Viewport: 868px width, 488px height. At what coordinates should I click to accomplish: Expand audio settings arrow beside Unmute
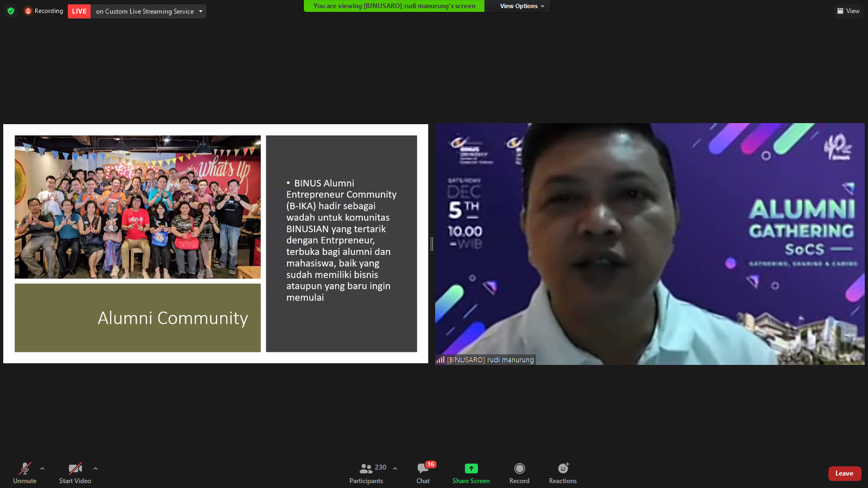[x=42, y=468]
